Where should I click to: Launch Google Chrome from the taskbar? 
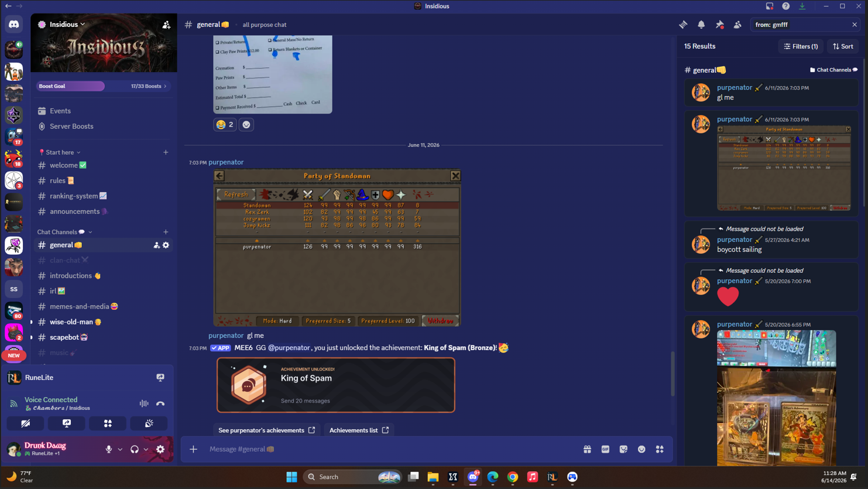pos(513,477)
